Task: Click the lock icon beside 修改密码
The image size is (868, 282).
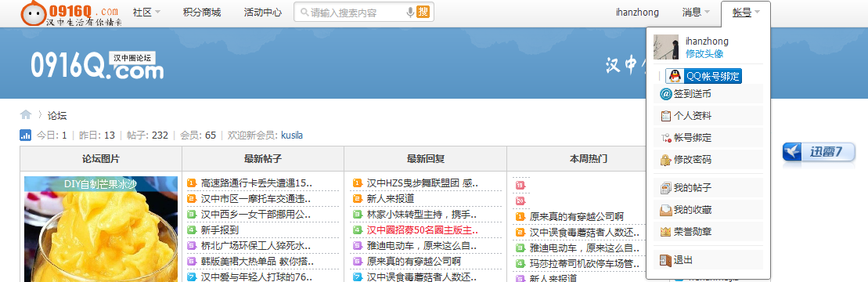Action: click(x=666, y=160)
